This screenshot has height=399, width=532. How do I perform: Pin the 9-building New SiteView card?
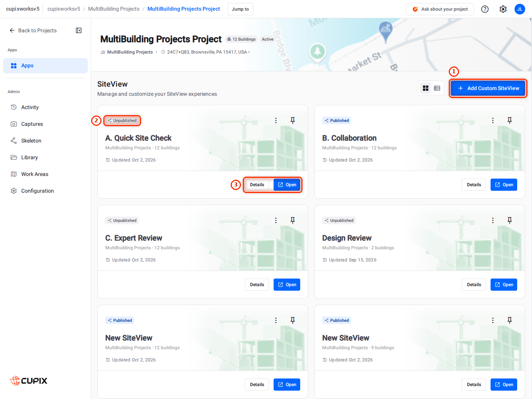510,320
